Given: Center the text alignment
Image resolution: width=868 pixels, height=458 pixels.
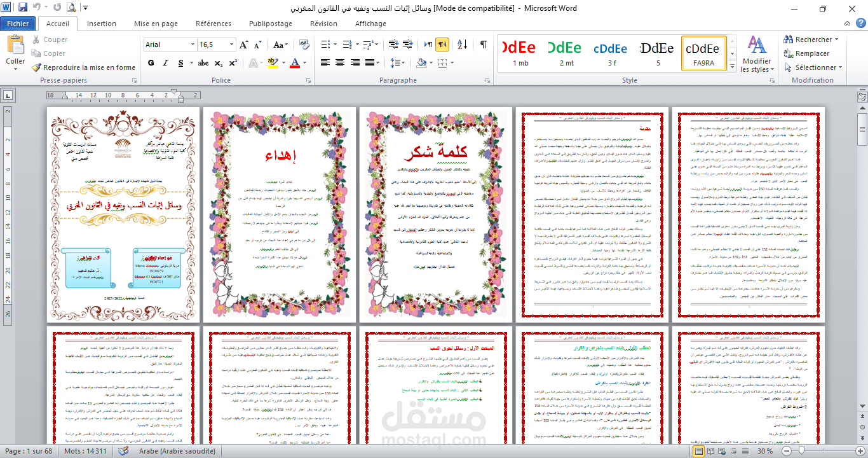Looking at the screenshot, I should 341,63.
